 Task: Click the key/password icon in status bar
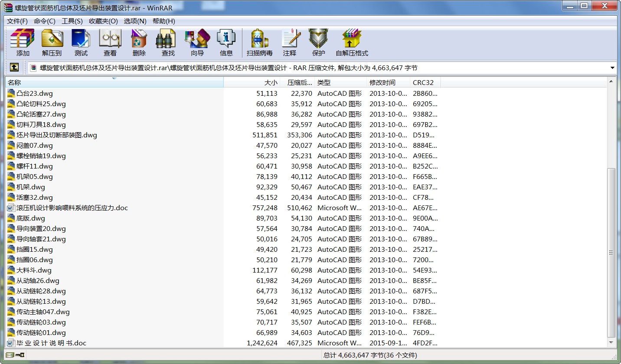pyautogui.click(x=20, y=355)
